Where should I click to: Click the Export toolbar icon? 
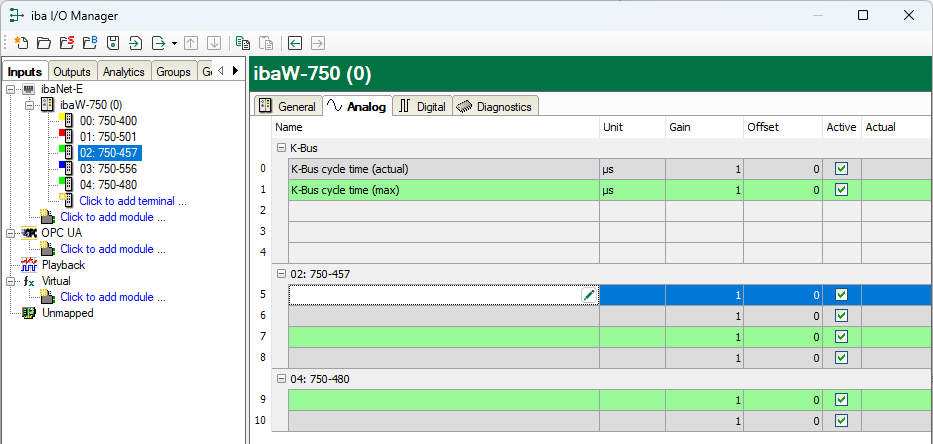pyautogui.click(x=159, y=42)
